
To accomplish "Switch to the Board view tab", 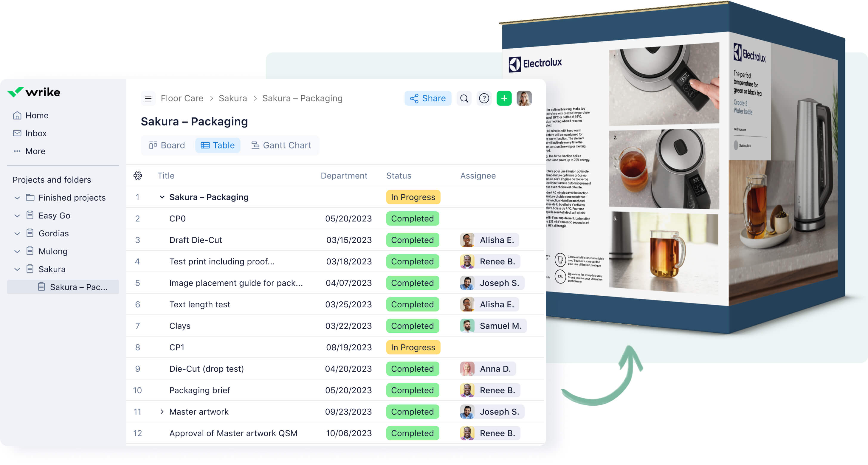I will click(167, 145).
